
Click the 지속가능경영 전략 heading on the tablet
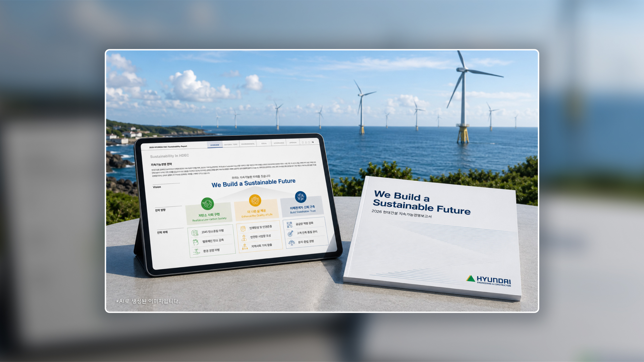161,164
